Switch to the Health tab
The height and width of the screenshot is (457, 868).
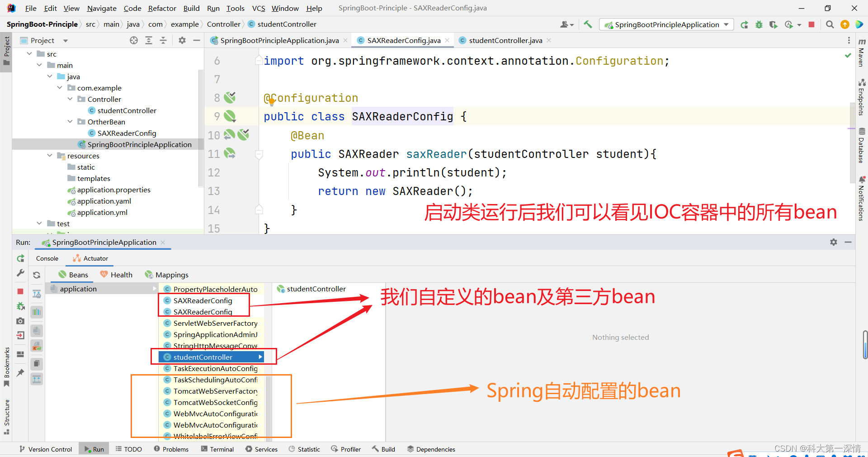click(116, 275)
